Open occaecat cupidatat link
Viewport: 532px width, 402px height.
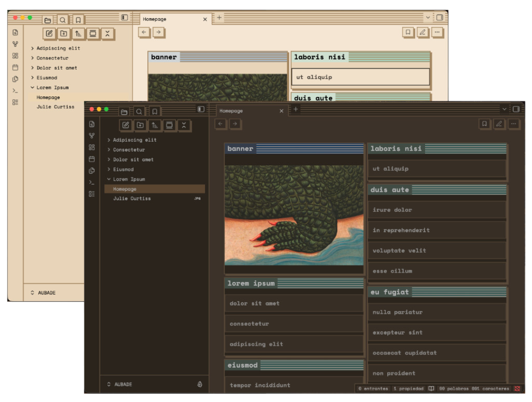437,353
